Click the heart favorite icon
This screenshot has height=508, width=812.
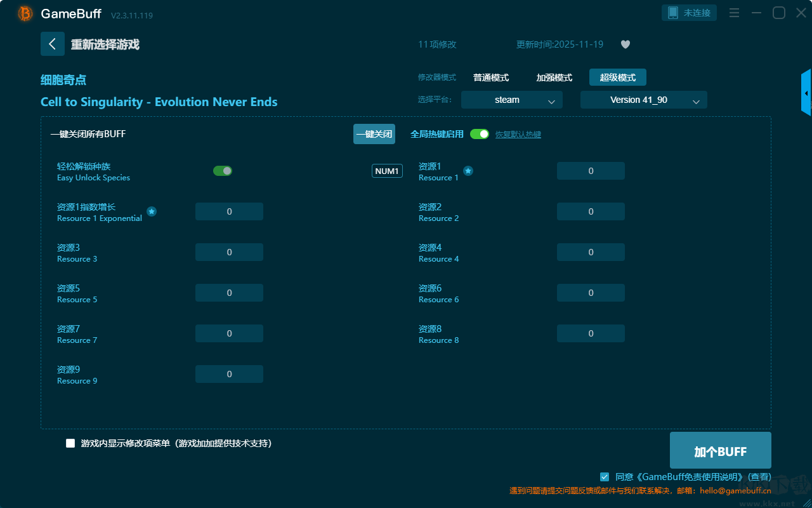click(x=625, y=44)
